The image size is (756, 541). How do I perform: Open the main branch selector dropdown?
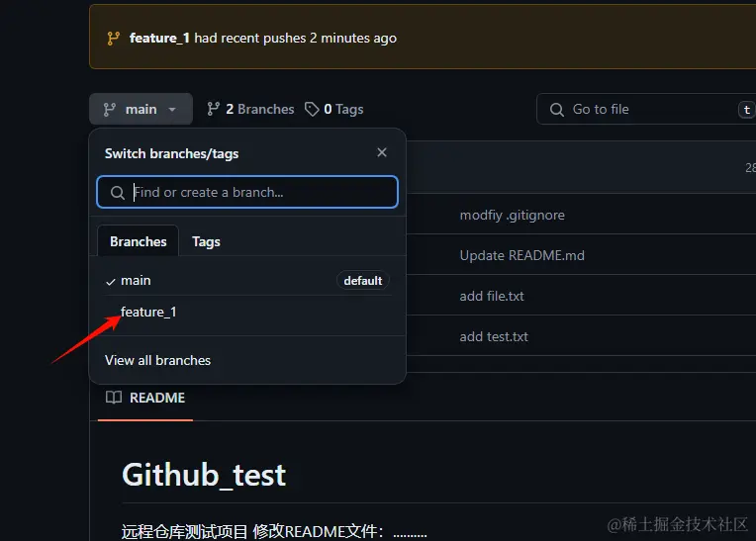tap(141, 110)
